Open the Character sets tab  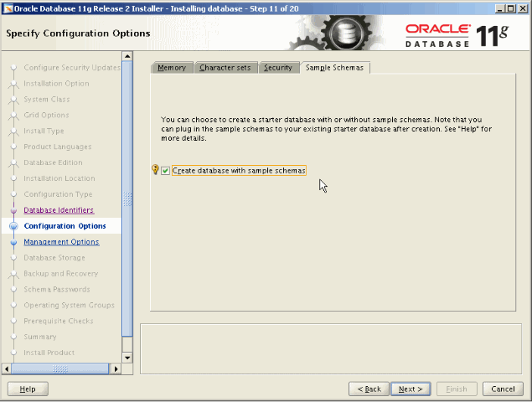pyautogui.click(x=225, y=68)
